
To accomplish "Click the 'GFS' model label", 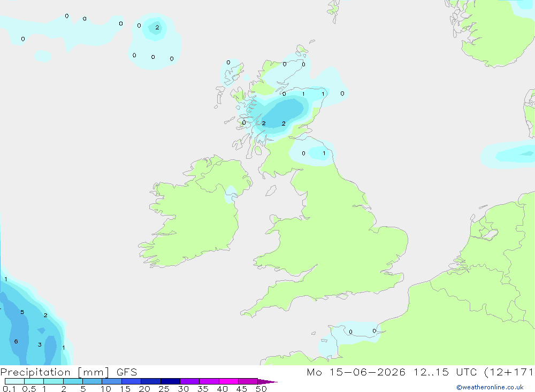I will click(x=127, y=372).
